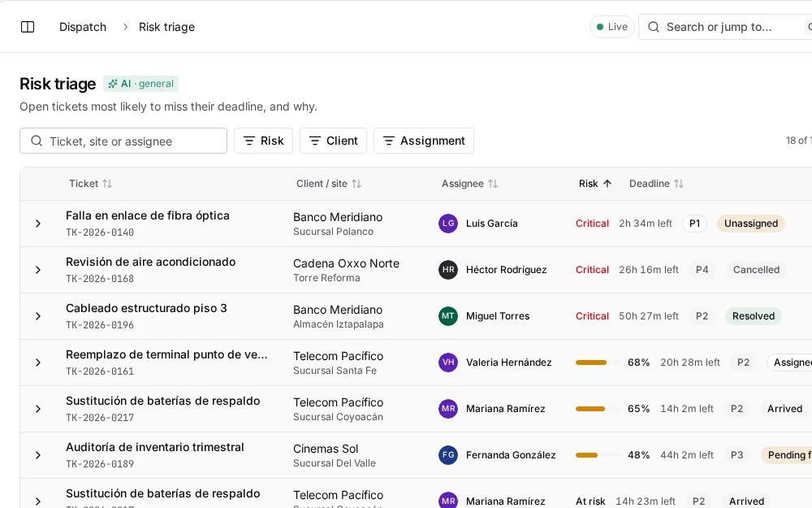Click the At risk label in last row

click(x=590, y=501)
